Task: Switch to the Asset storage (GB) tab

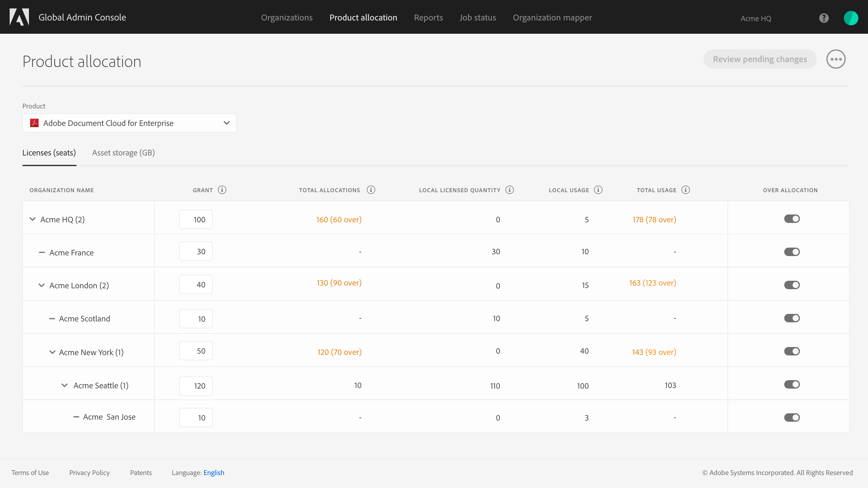Action: [123, 152]
